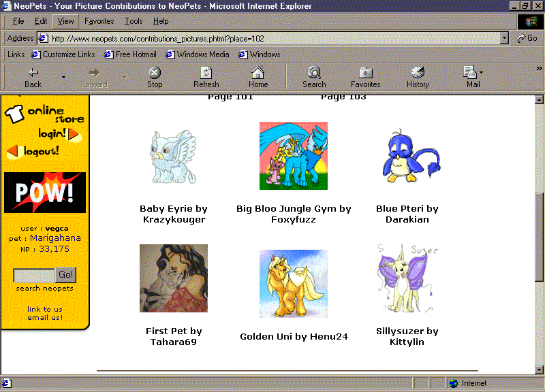
Task: Open the File menu
Action: click(x=18, y=21)
